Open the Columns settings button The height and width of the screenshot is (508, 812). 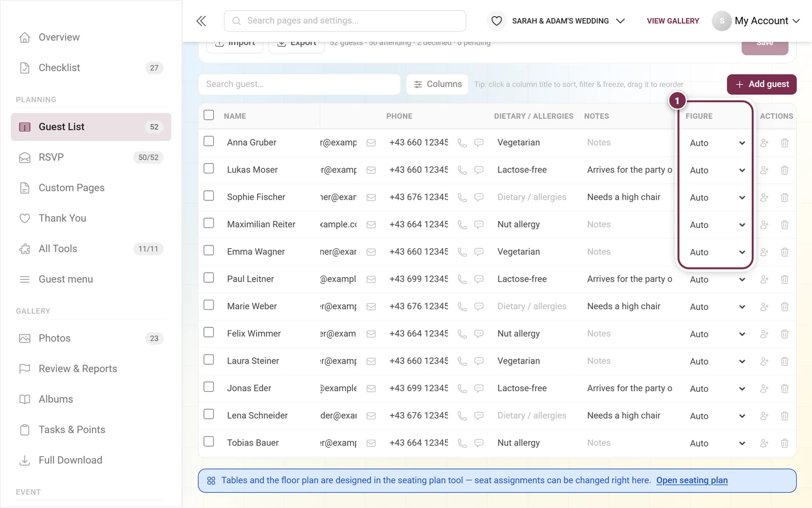click(438, 84)
